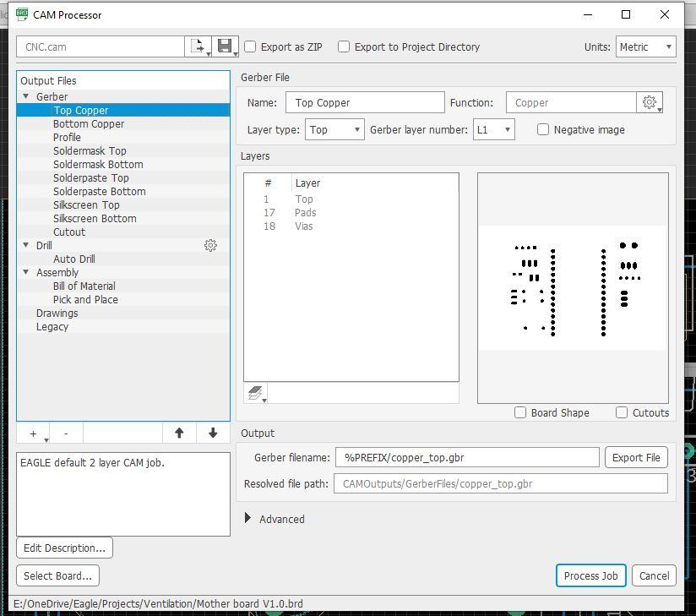This screenshot has width=696, height=616.
Task: Open the load job file icon
Action: point(198,46)
